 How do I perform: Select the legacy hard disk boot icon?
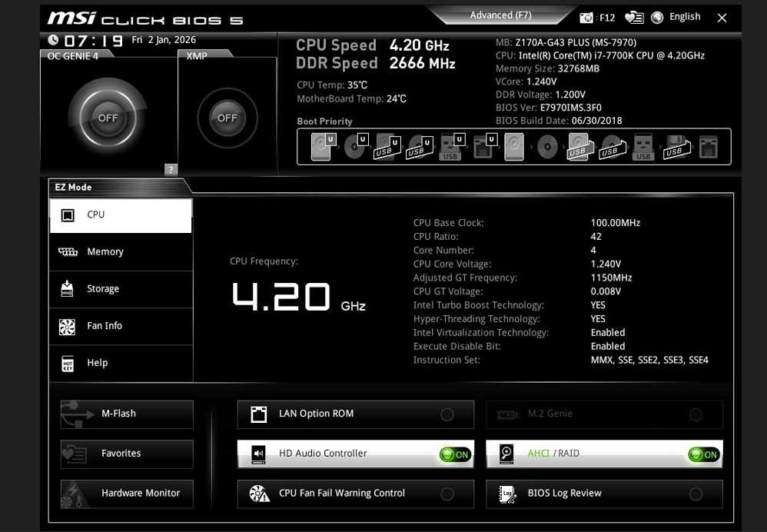pyautogui.click(x=514, y=147)
